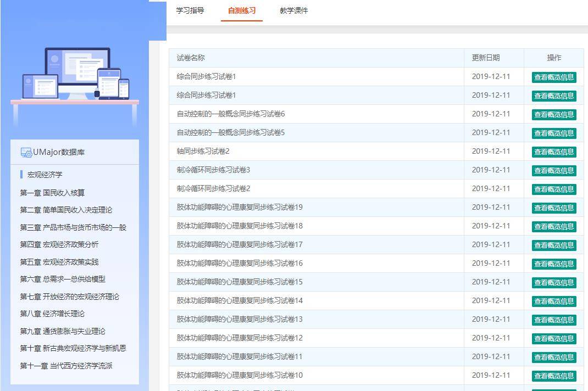588x391 pixels.
Task: Open the 教学课件 tab
Action: click(x=293, y=10)
